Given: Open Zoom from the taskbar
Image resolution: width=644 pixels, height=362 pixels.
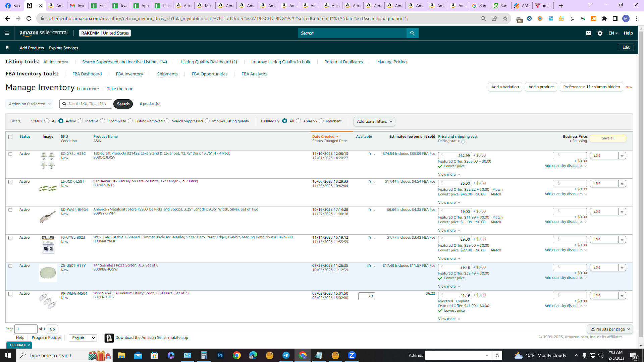Looking at the screenshot, I should coord(352,355).
